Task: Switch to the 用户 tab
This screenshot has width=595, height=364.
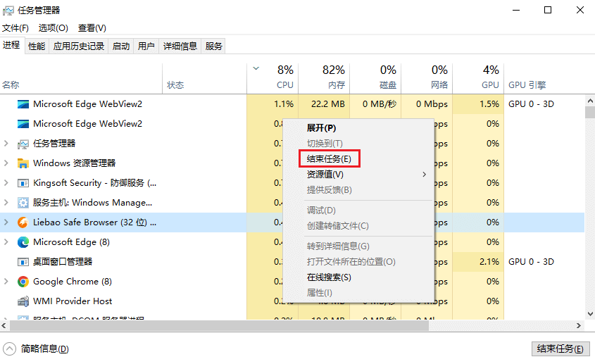Action: click(x=146, y=46)
